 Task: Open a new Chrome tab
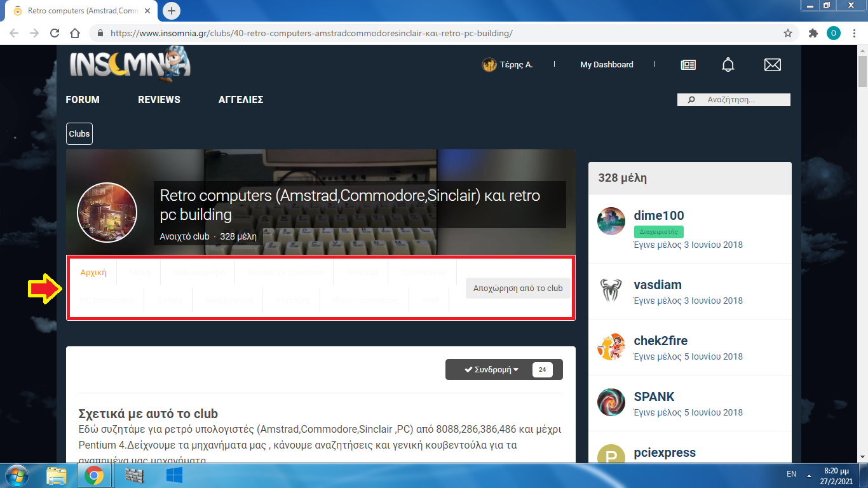pos(172,11)
